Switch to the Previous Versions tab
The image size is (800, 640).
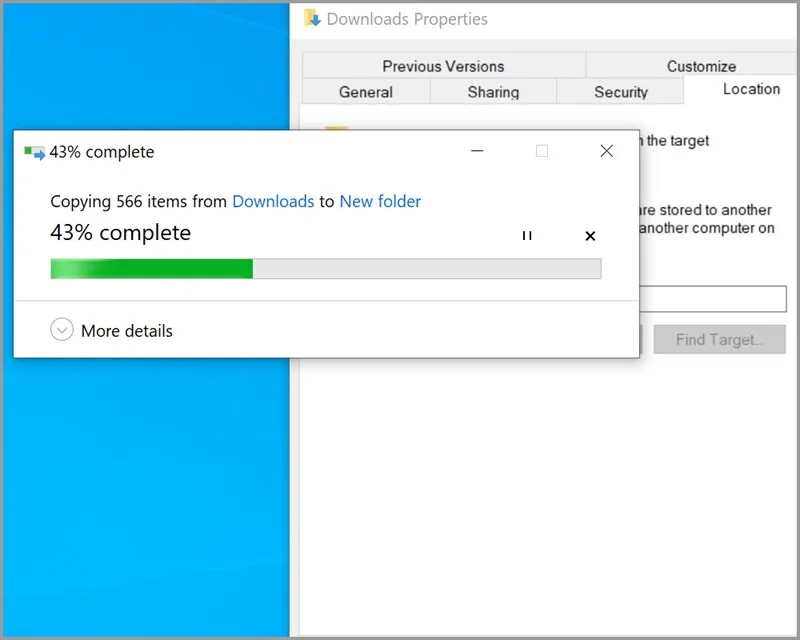coord(443,66)
